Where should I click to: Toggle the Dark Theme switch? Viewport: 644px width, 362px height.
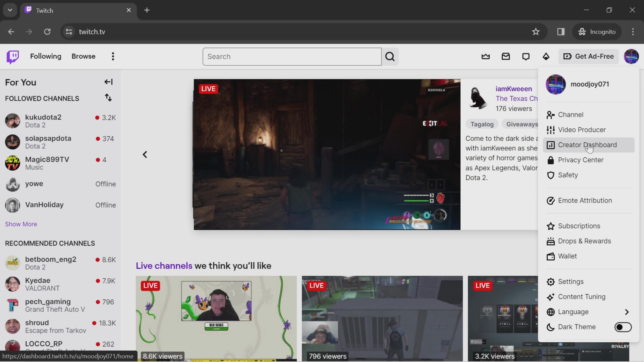(623, 327)
